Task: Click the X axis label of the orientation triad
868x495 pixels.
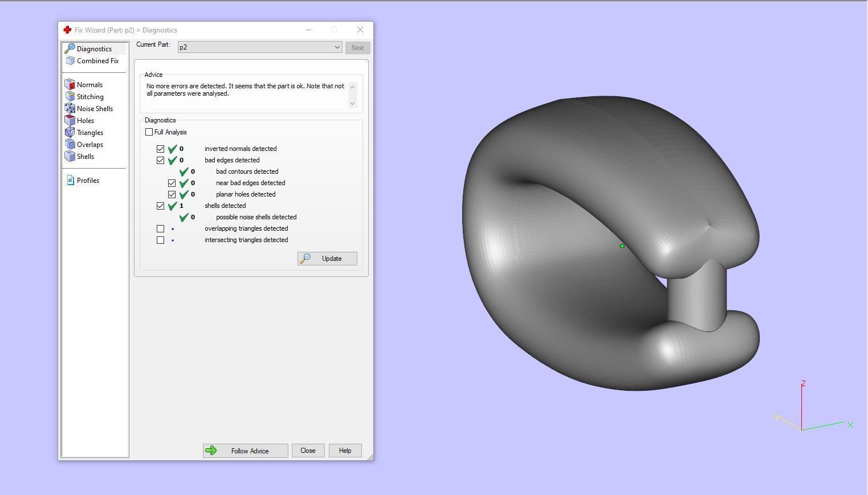Action: (850, 425)
